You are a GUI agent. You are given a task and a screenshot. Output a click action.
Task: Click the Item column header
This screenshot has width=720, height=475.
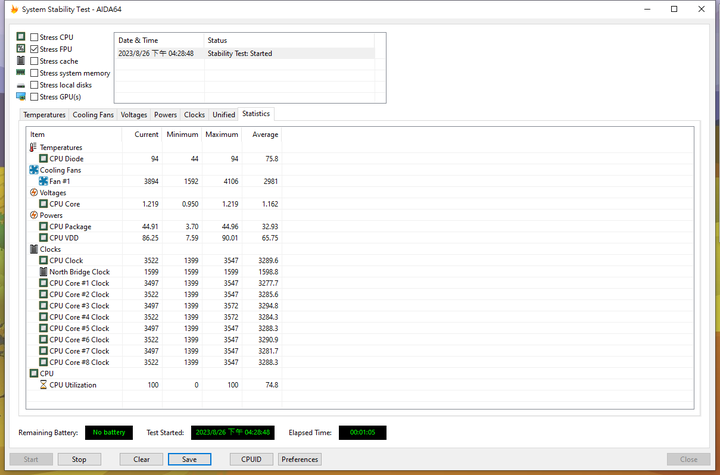[74, 135]
